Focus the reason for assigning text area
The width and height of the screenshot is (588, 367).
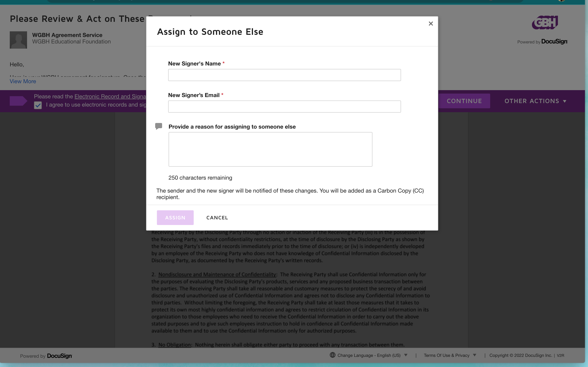[270, 149]
